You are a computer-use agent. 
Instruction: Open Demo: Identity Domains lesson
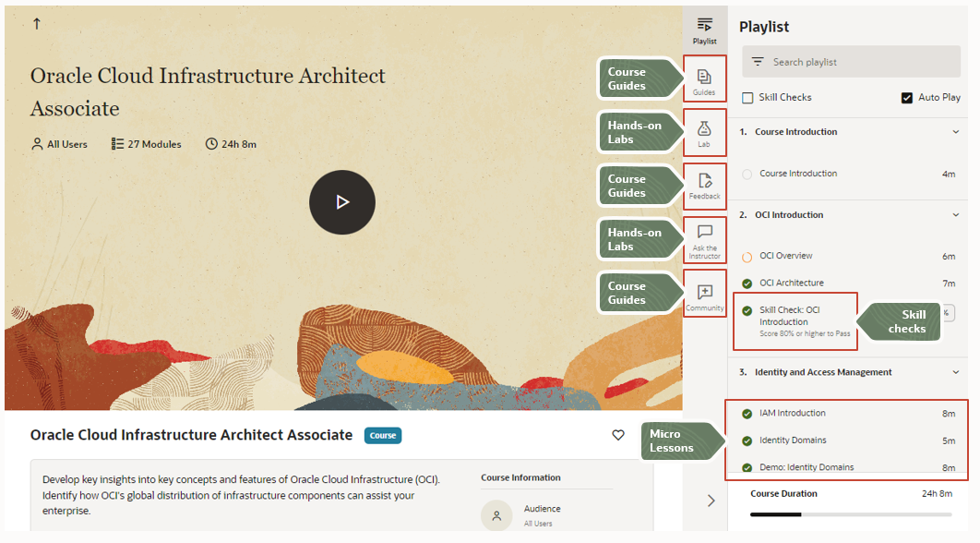848,467
